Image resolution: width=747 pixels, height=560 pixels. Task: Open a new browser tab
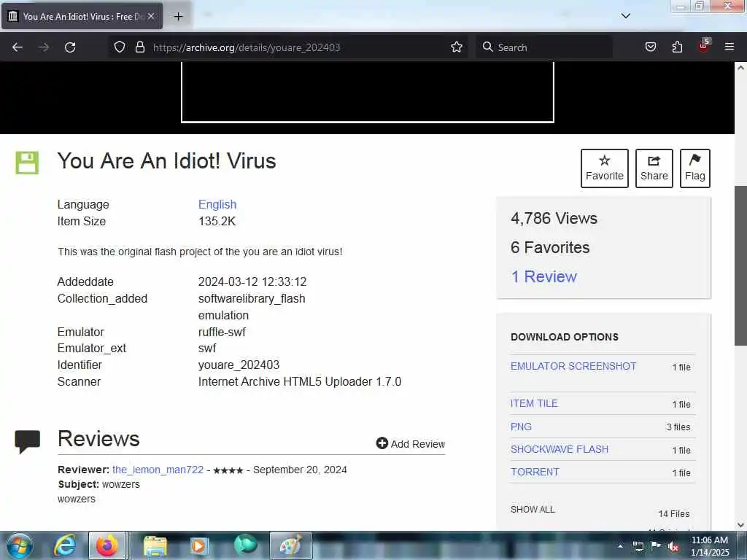178,17
